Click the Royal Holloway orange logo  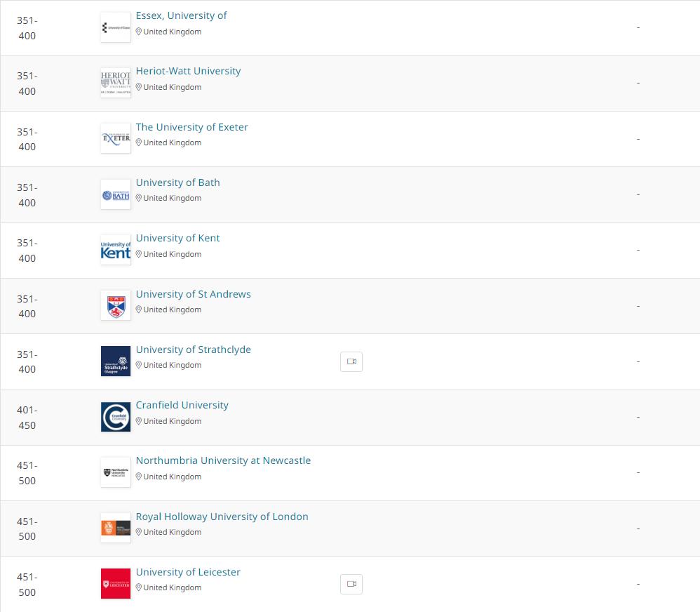pyautogui.click(x=116, y=528)
